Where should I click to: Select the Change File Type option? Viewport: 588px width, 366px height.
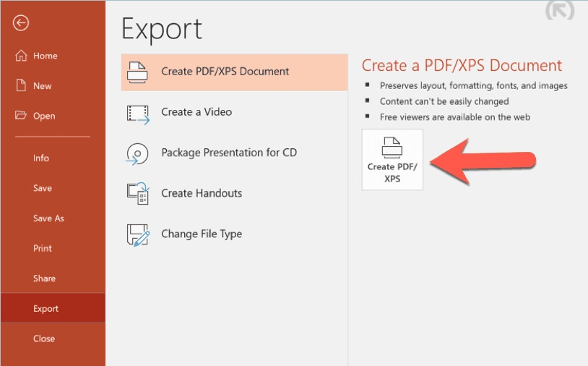(x=234, y=234)
